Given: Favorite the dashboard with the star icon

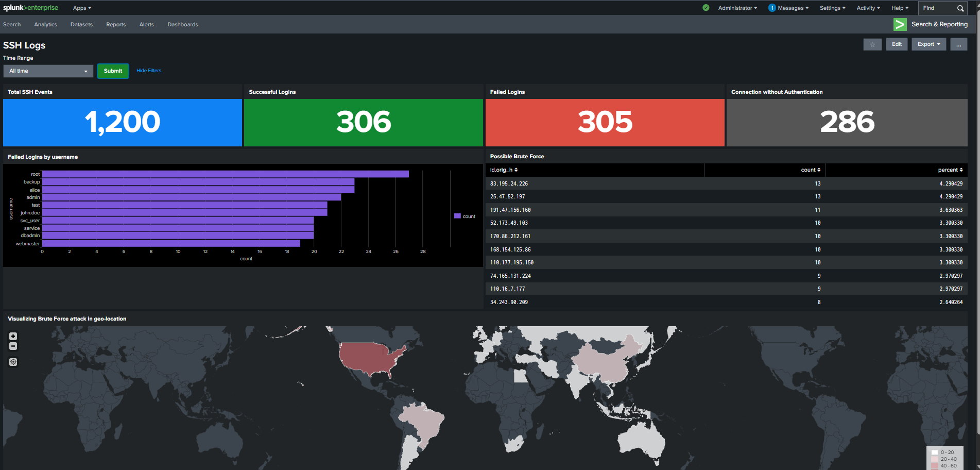Looking at the screenshot, I should click(872, 44).
